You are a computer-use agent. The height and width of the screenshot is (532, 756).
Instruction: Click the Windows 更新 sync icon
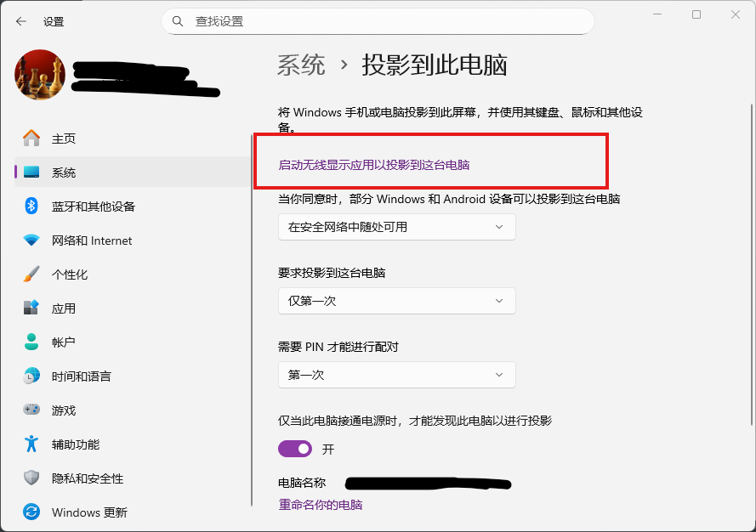tap(31, 512)
